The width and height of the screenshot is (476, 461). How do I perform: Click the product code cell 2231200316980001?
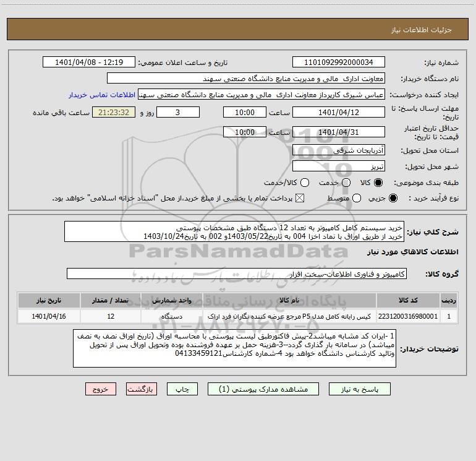tap(408, 316)
